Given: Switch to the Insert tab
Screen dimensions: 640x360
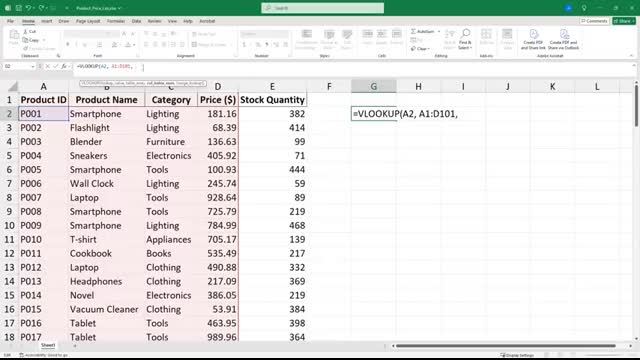Looking at the screenshot, I should coord(47,21).
